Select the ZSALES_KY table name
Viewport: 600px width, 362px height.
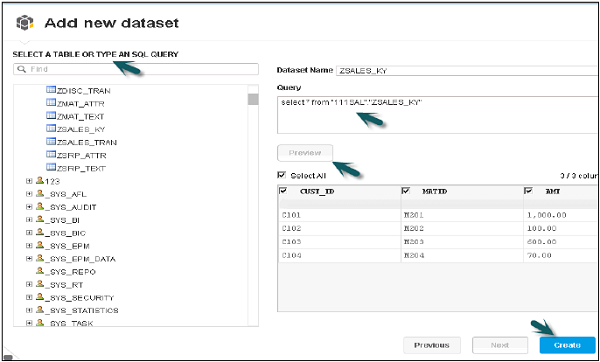click(x=81, y=129)
